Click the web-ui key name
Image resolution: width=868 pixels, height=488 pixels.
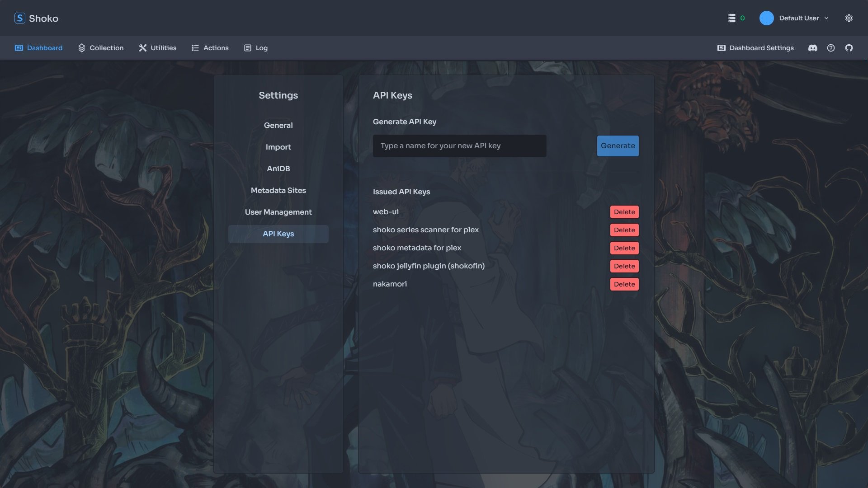(386, 211)
